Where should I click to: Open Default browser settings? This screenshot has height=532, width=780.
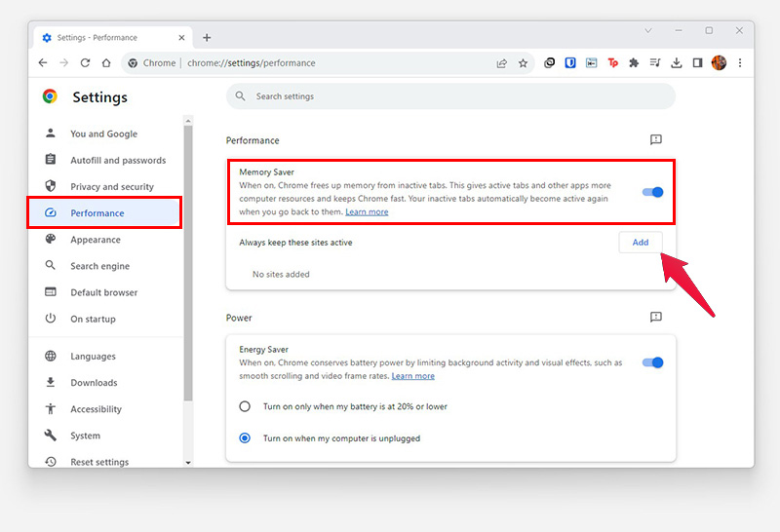[x=105, y=292]
